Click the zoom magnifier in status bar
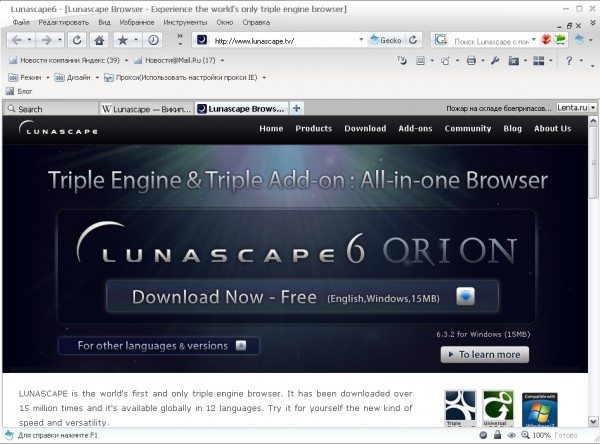This screenshot has height=444, width=600. (x=525, y=435)
